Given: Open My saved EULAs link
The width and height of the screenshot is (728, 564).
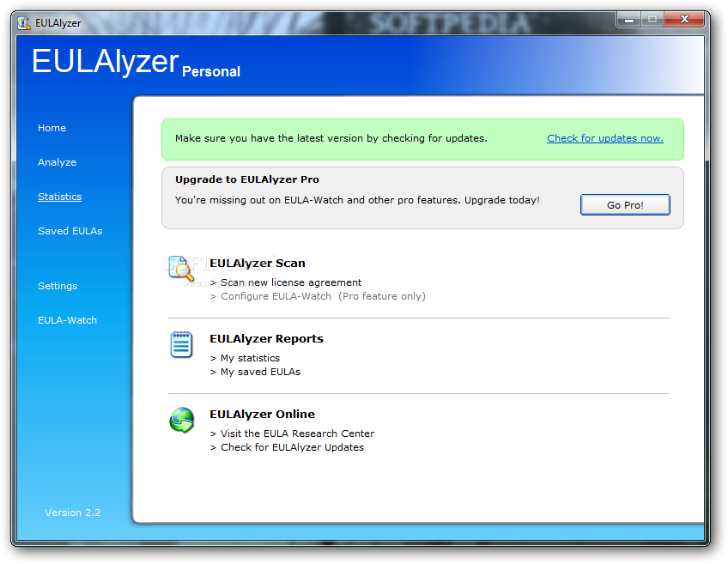Looking at the screenshot, I should pyautogui.click(x=260, y=372).
